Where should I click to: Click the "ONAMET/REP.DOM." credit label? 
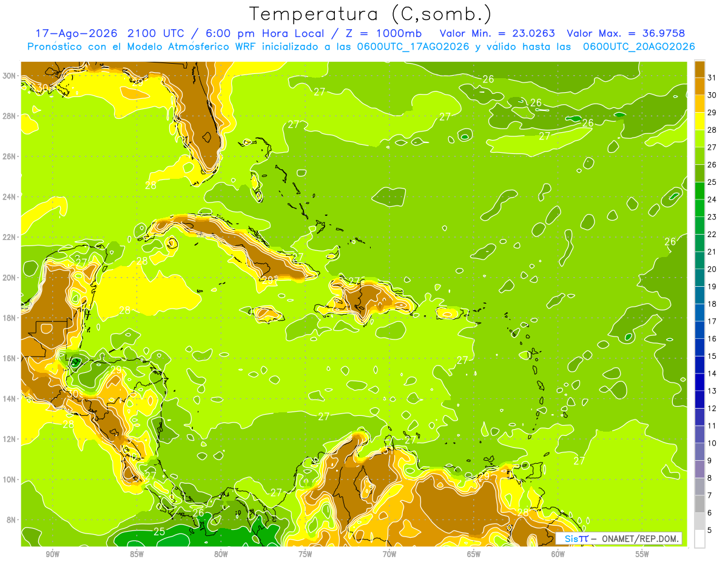641,538
